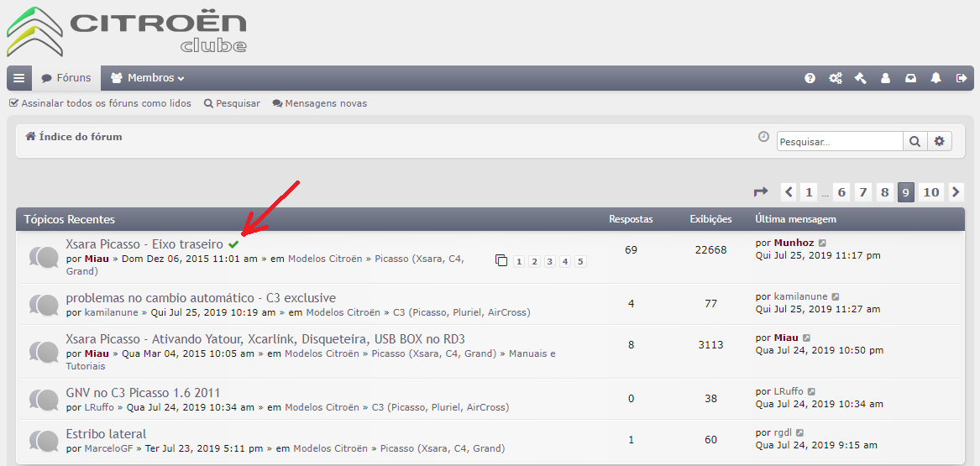Open the FAQ help question mark icon
Screen dimensions: 980x466
[x=810, y=78]
